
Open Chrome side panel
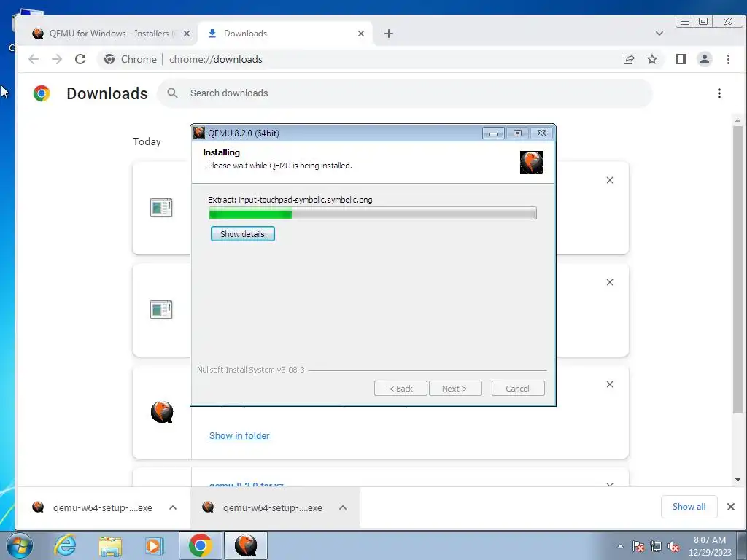coord(681,59)
